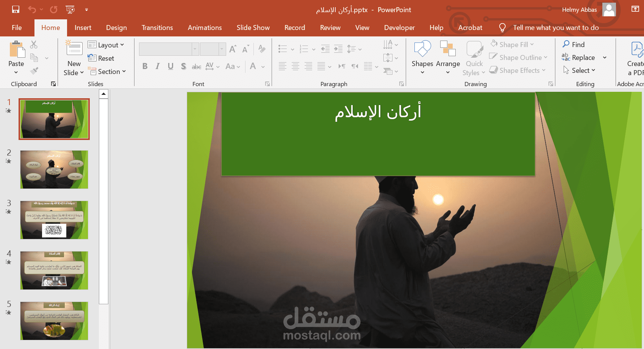The height and width of the screenshot is (349, 644).
Task: Decrease font size with small A
Action: pyautogui.click(x=245, y=49)
